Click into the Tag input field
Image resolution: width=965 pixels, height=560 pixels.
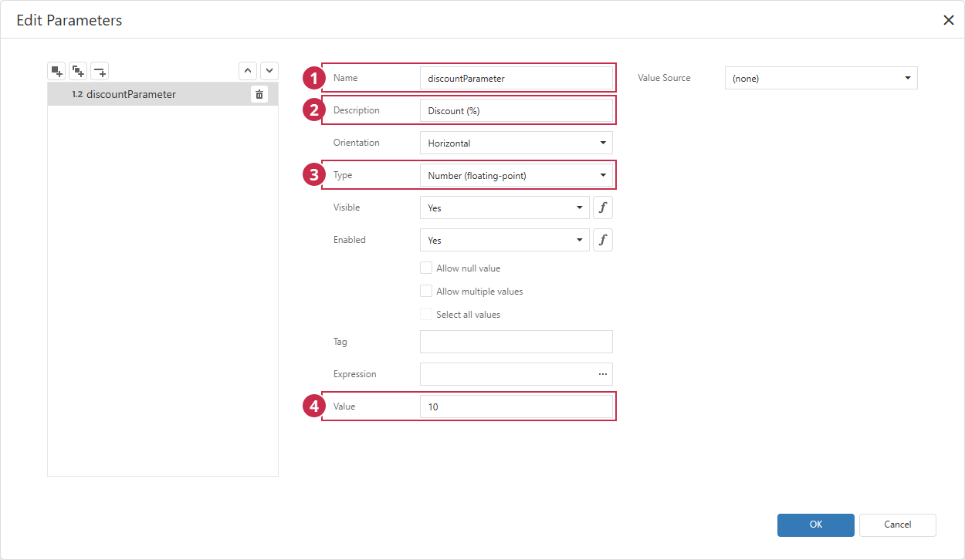point(516,342)
